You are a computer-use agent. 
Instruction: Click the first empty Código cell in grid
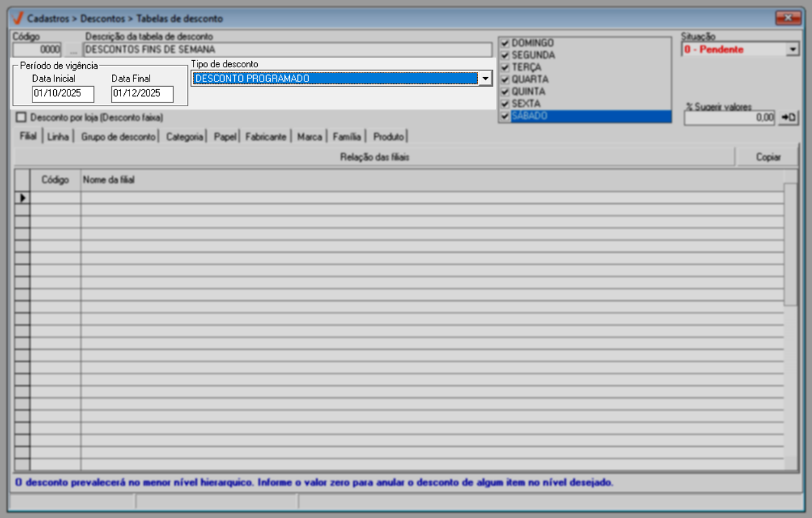55,197
